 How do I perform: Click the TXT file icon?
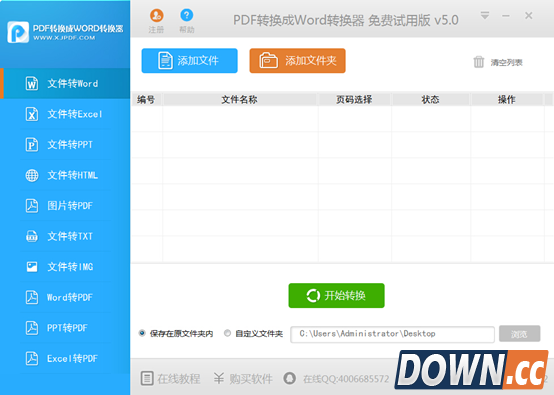point(32,236)
